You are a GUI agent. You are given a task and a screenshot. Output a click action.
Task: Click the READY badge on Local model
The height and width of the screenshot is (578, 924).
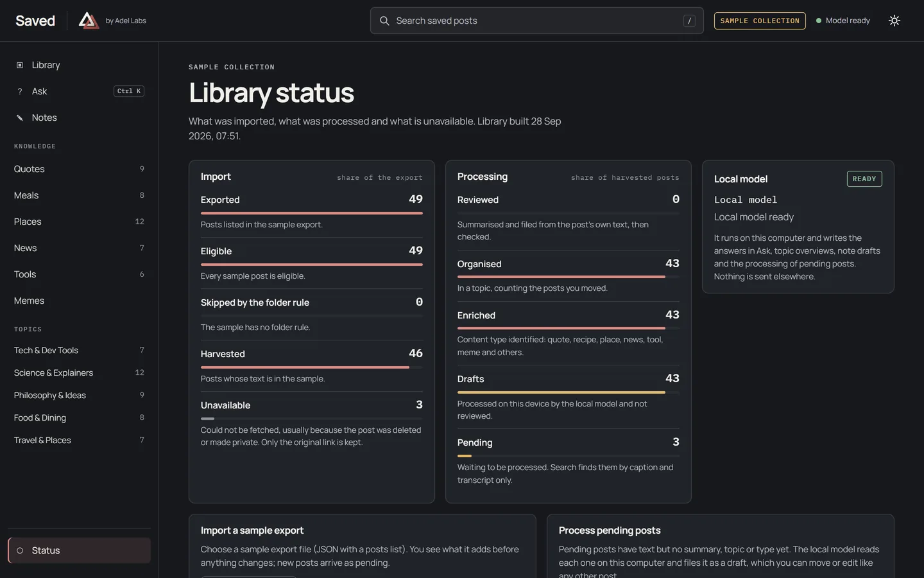[864, 179]
